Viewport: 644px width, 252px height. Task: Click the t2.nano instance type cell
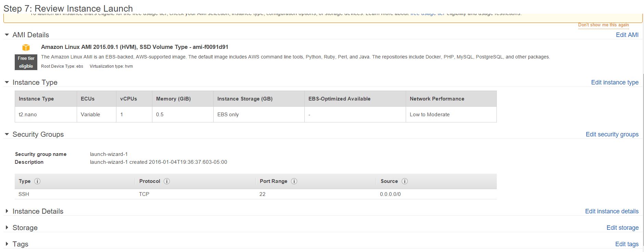pos(46,114)
